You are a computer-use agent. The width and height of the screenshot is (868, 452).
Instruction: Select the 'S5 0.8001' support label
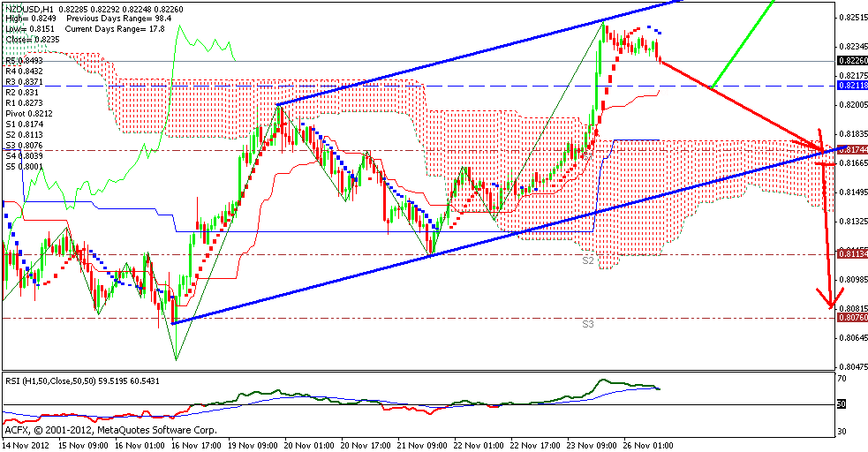pyautogui.click(x=24, y=166)
